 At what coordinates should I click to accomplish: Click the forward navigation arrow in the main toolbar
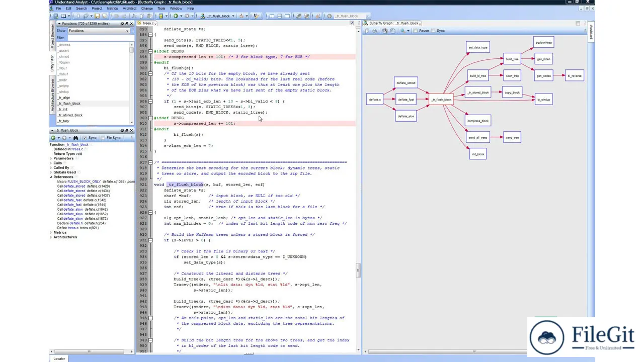187,16
